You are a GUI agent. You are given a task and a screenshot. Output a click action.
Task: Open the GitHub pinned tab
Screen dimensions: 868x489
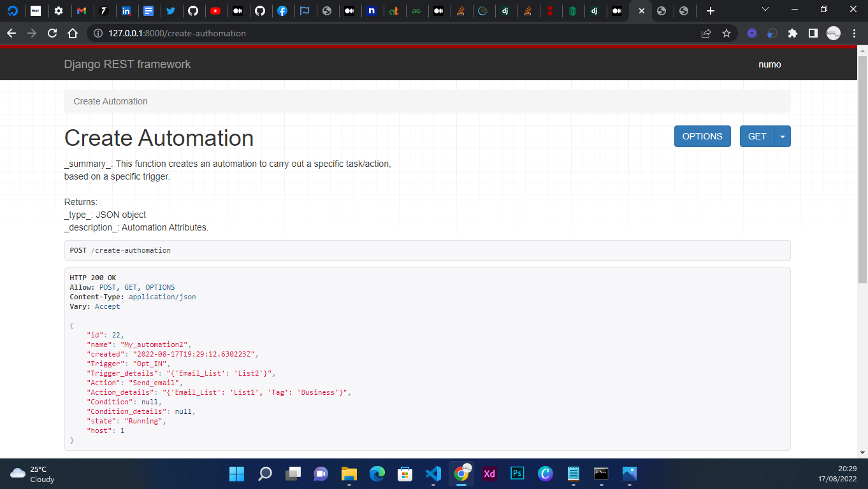(194, 10)
